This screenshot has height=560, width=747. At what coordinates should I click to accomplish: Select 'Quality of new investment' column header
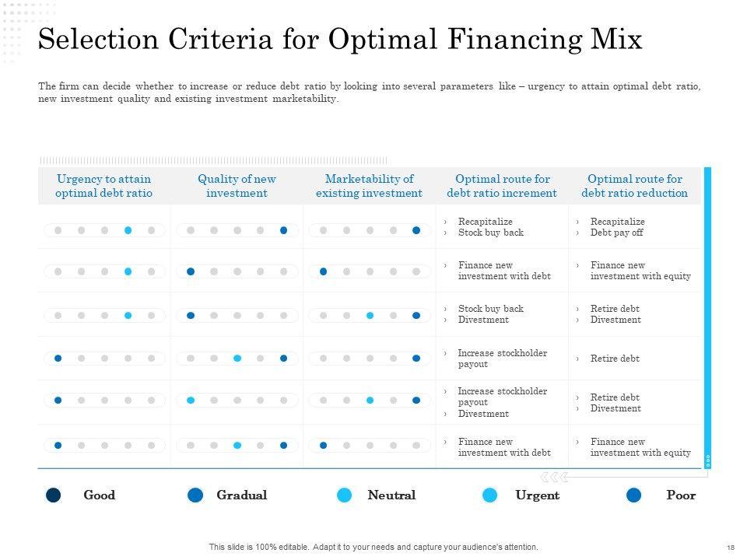click(x=237, y=186)
